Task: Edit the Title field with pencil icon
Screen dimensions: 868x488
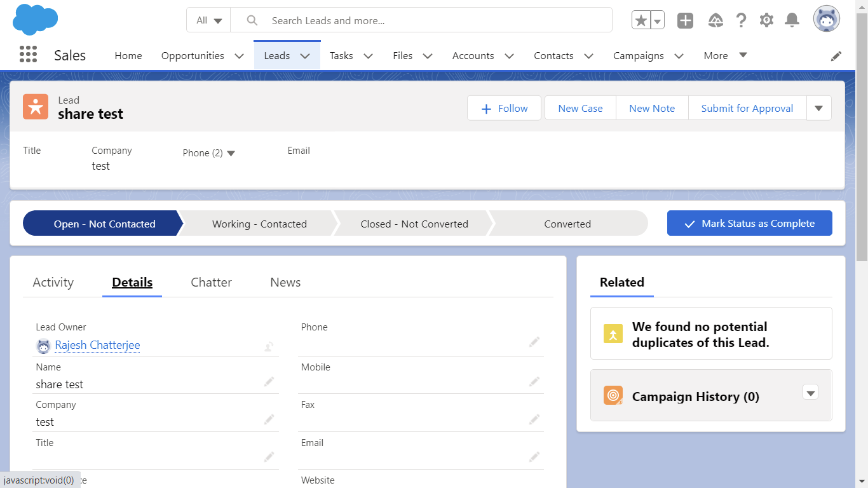Action: click(x=269, y=457)
